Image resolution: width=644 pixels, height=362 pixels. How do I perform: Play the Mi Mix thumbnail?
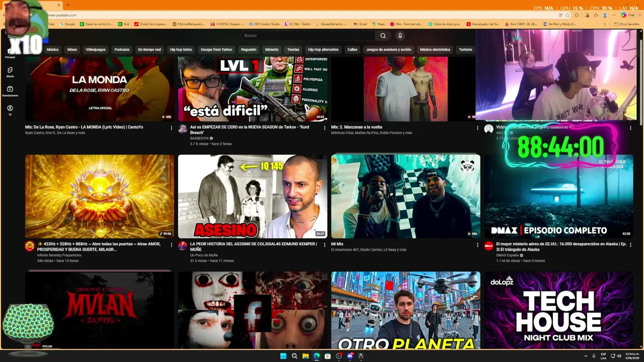click(x=406, y=196)
